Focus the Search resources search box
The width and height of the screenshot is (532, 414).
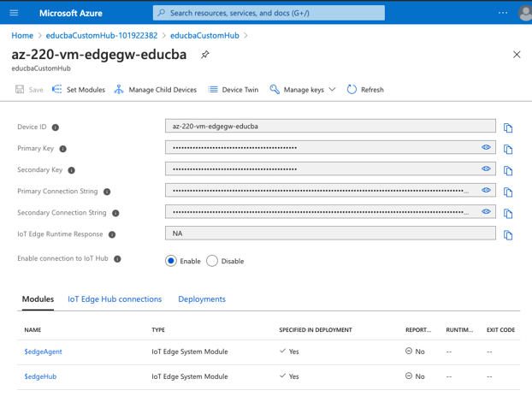point(269,13)
